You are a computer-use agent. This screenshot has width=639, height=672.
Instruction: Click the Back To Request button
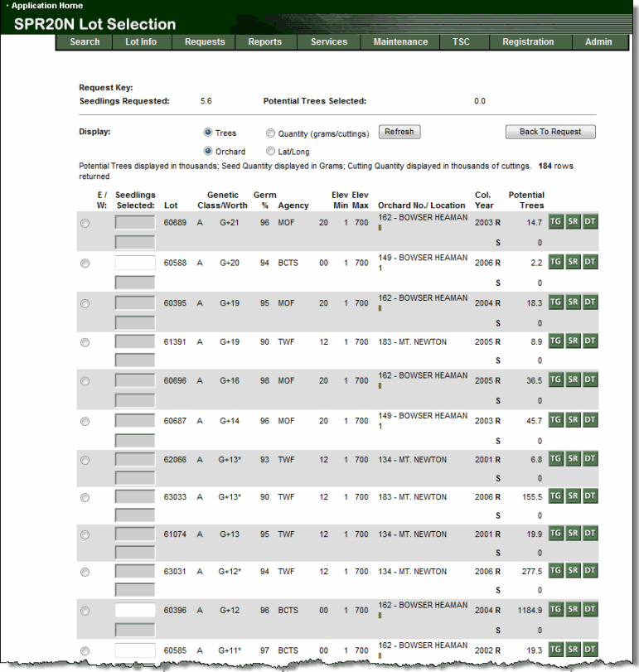pos(550,132)
